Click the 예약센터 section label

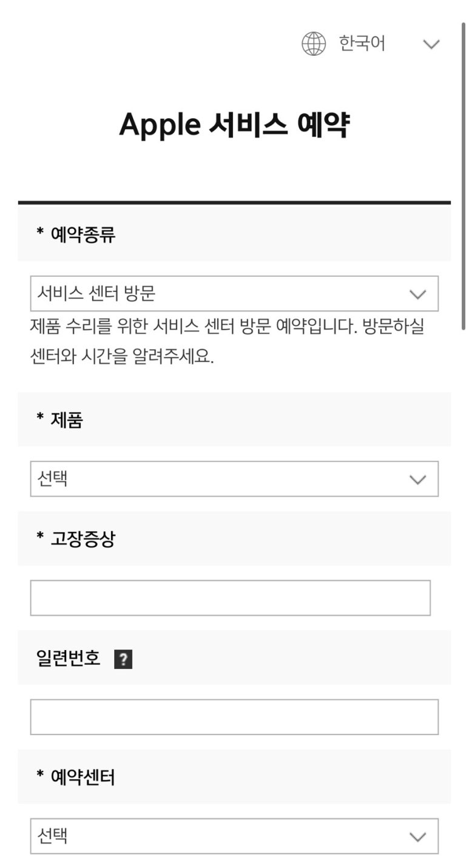tap(76, 777)
